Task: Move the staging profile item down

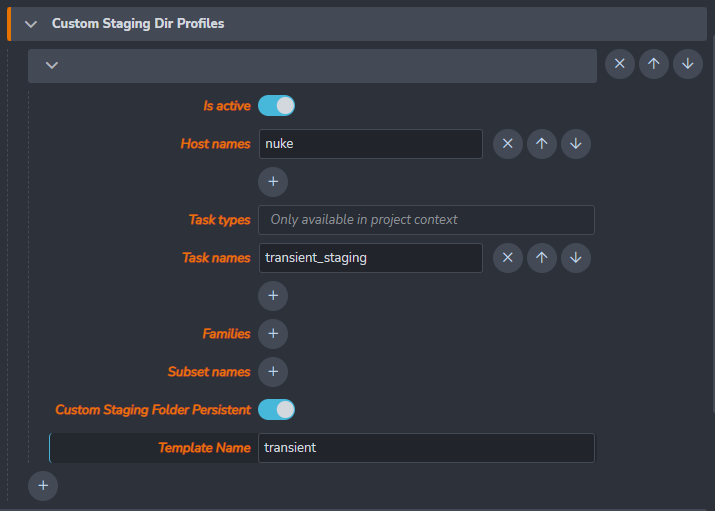Action: [687, 64]
